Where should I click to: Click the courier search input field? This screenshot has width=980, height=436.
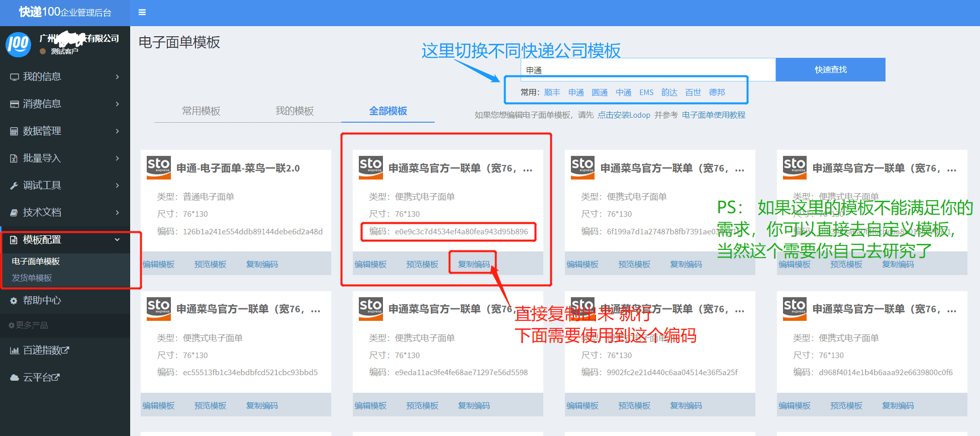tap(648, 70)
